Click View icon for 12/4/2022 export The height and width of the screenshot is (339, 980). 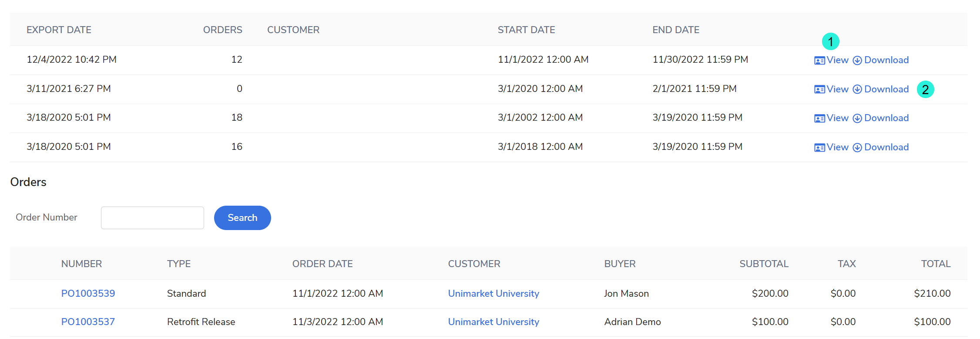coord(819,61)
